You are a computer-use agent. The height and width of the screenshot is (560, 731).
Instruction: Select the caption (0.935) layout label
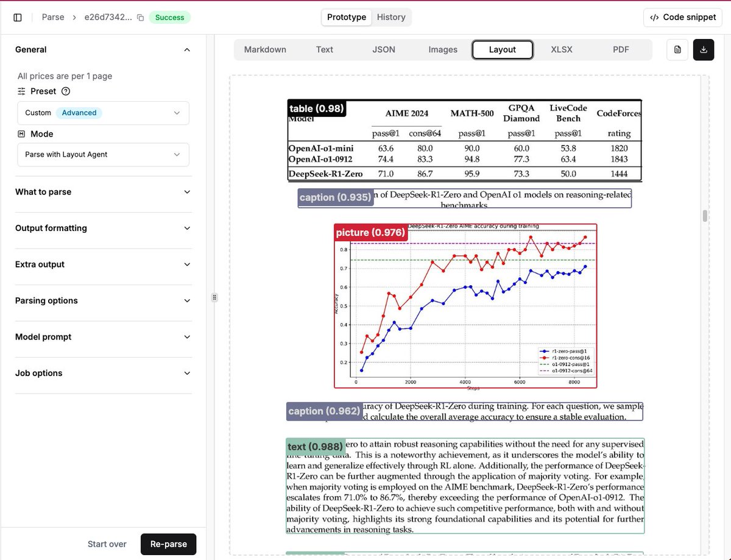[x=335, y=197]
